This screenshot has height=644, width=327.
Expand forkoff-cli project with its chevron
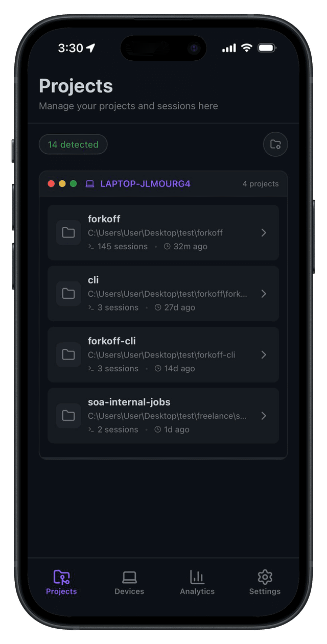point(264,354)
